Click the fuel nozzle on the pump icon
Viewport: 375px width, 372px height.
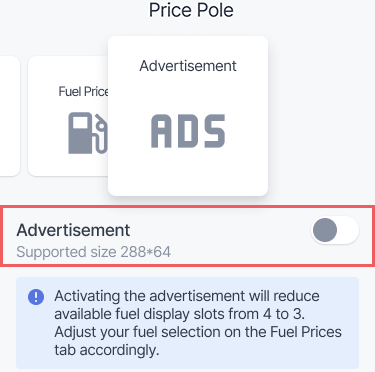pyautogui.click(x=101, y=133)
